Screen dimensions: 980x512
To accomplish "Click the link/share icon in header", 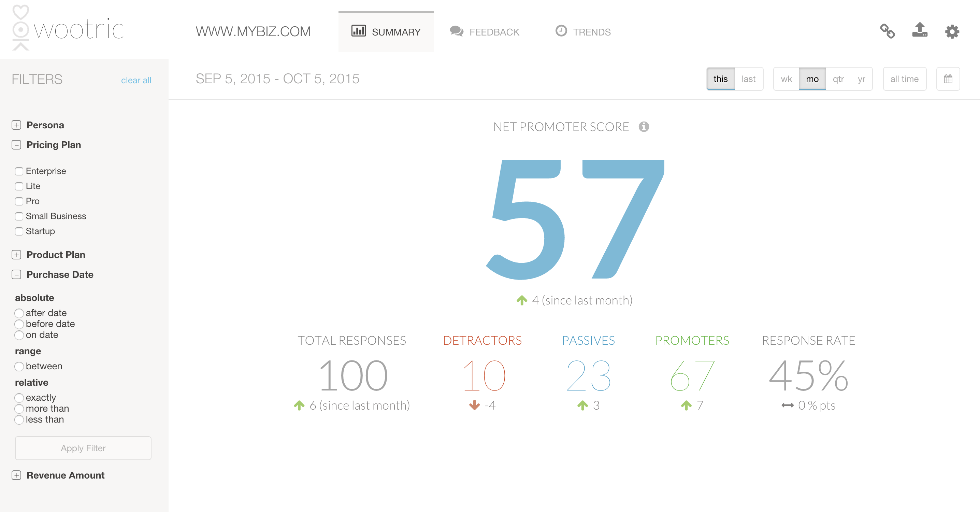I will [x=887, y=31].
